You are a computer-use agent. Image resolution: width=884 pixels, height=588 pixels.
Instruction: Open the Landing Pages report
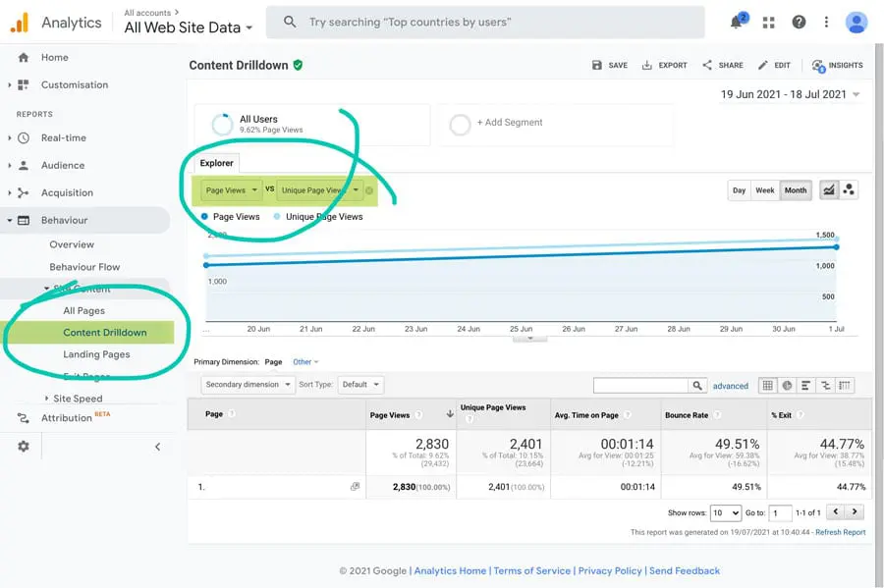point(96,354)
